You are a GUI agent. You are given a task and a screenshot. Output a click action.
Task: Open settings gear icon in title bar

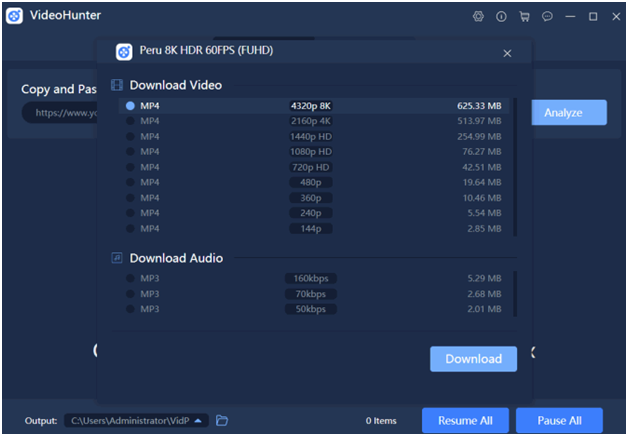pos(478,16)
